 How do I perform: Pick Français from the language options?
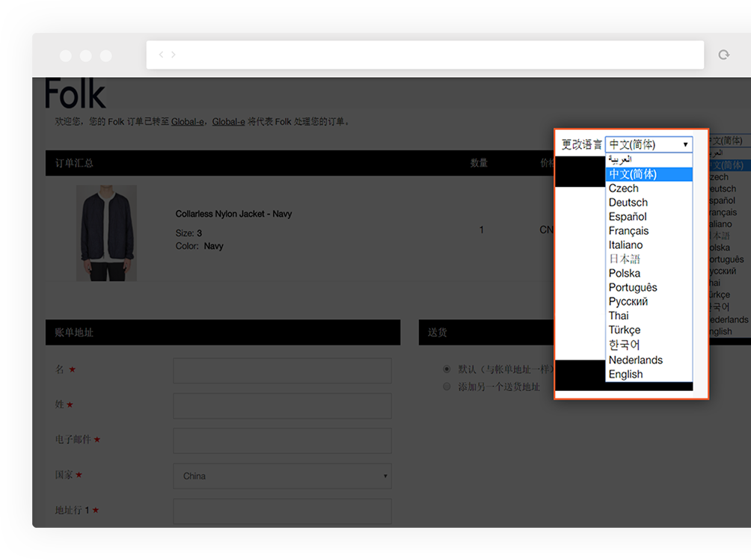click(628, 231)
